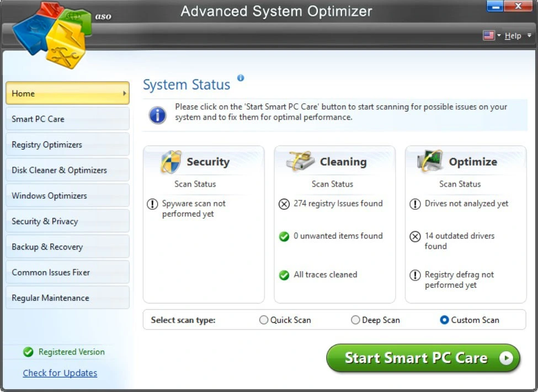Open the language flag dropdown

pos(490,35)
